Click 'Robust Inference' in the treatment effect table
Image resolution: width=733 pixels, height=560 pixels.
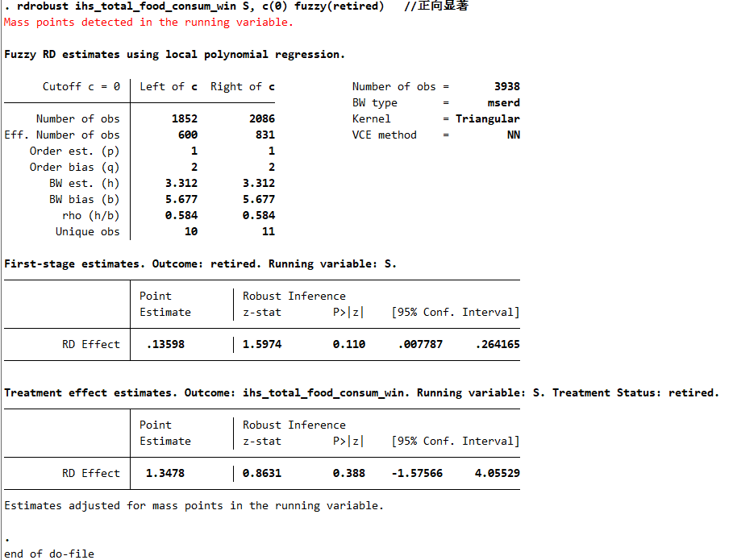(294, 425)
